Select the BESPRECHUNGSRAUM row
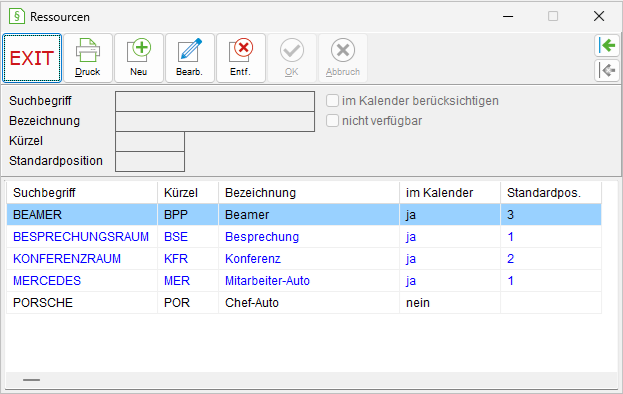The height and width of the screenshot is (394, 623). coord(304,237)
